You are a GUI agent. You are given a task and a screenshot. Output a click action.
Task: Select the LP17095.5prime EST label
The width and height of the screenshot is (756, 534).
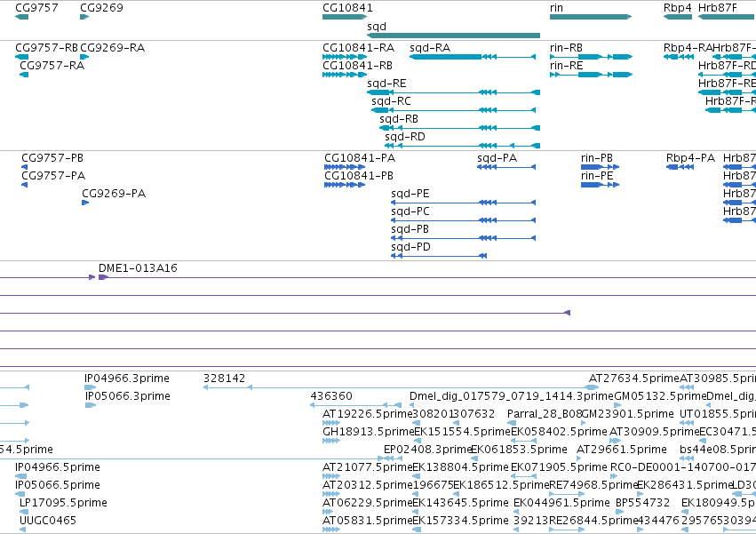tap(63, 503)
